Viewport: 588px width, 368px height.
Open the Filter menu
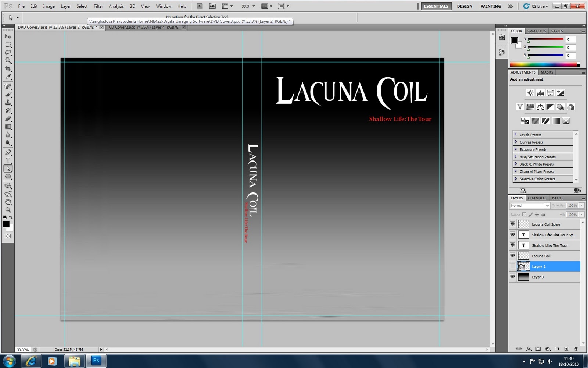pyautogui.click(x=98, y=6)
